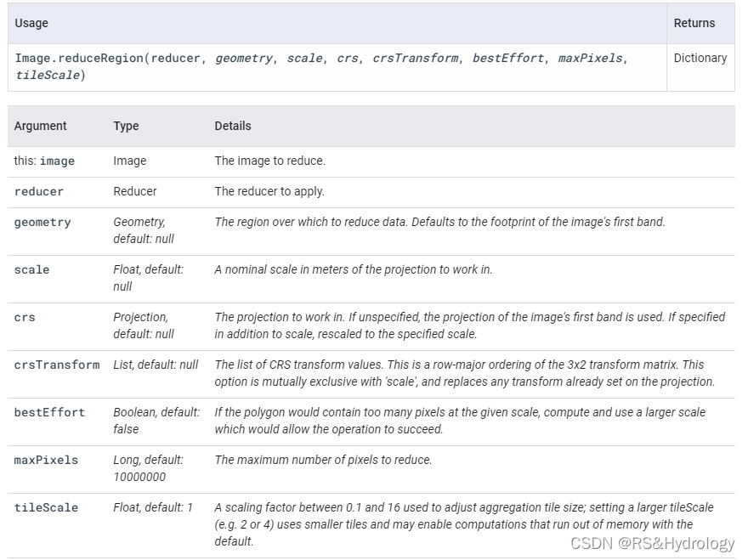The height and width of the screenshot is (560, 748).
Task: Click the 'Boolean, default: false' type cell
Action: (x=156, y=421)
